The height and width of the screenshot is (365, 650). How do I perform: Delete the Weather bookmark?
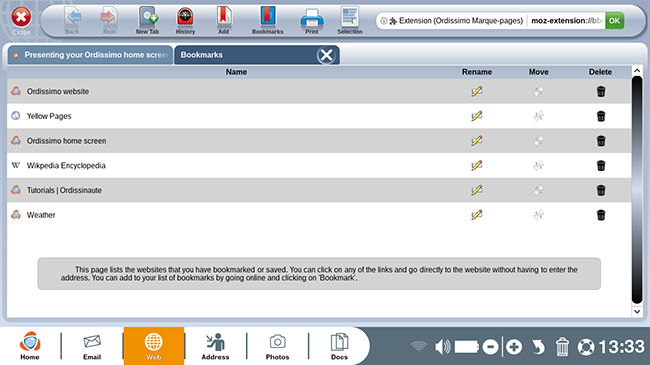pyautogui.click(x=601, y=215)
